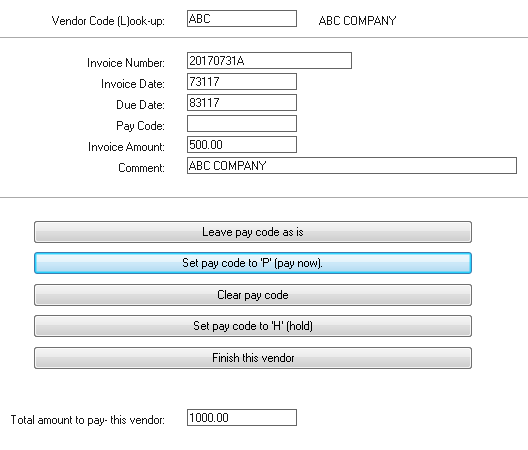Screen dimensions: 528x450
Task: Select the 'Clear pay code' button
Action: coord(253,295)
